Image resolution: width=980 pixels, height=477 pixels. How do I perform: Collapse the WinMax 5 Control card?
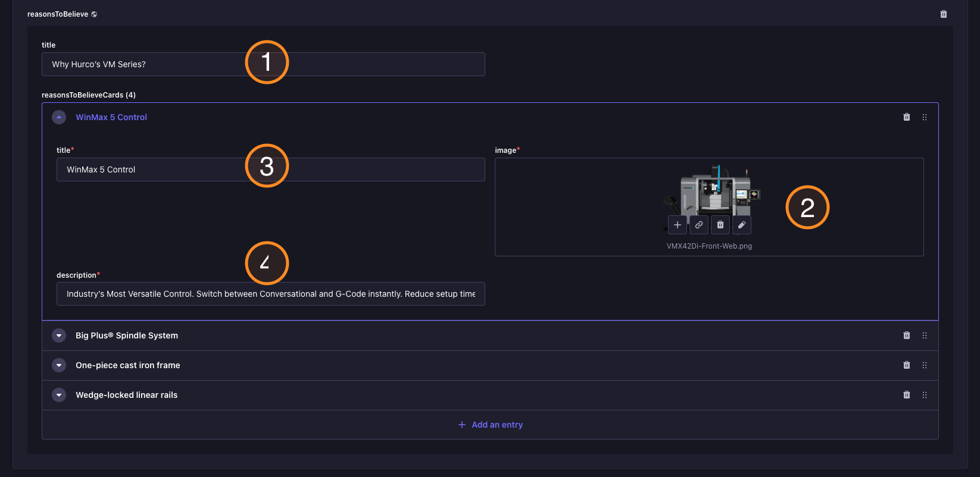pos(59,117)
